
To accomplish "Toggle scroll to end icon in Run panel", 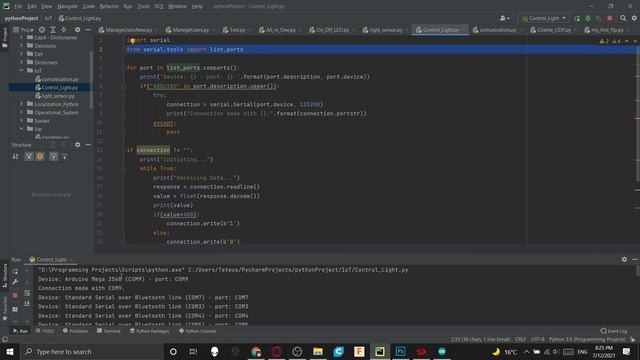I will click(x=27, y=304).
